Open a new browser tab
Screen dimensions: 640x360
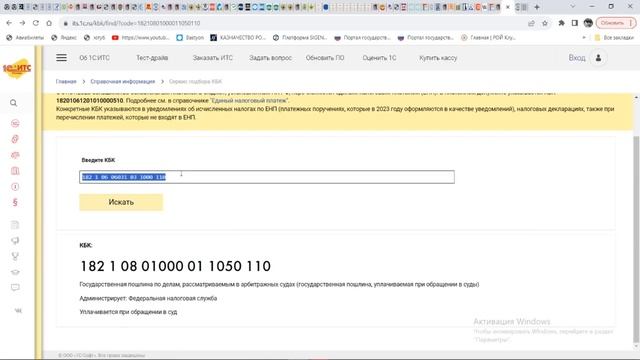point(537,7)
